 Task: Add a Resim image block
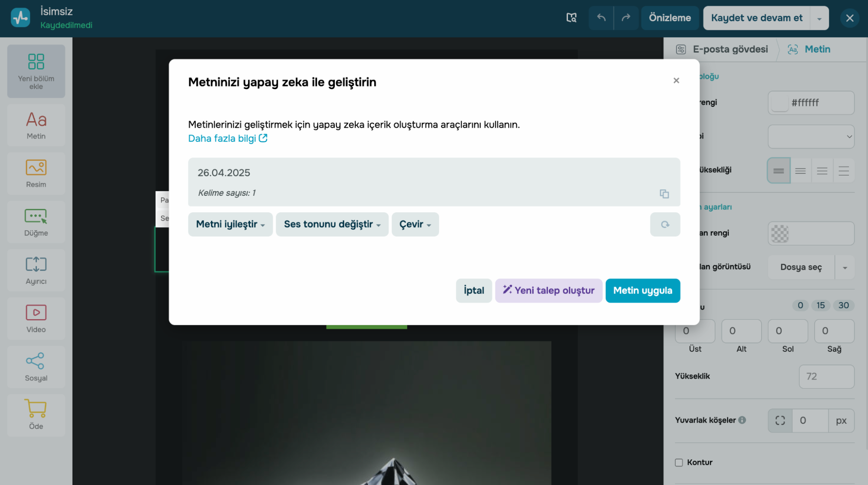pos(36,173)
